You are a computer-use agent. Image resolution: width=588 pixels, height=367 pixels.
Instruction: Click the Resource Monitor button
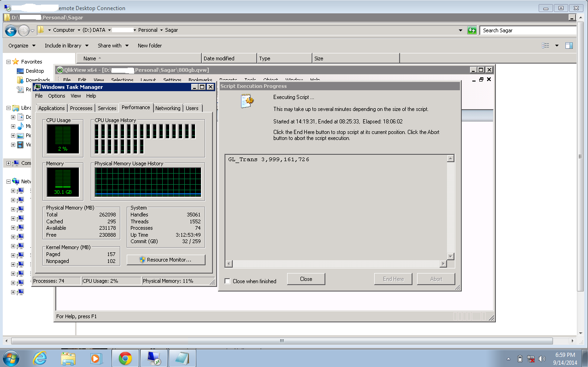pyautogui.click(x=166, y=260)
